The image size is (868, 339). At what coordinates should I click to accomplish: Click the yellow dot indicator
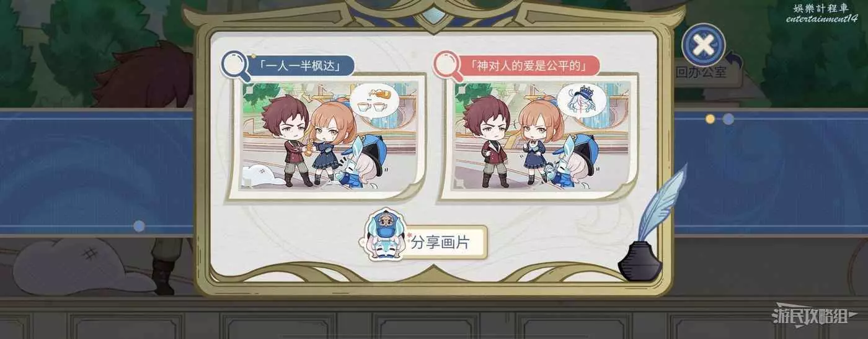pyautogui.click(x=710, y=119)
